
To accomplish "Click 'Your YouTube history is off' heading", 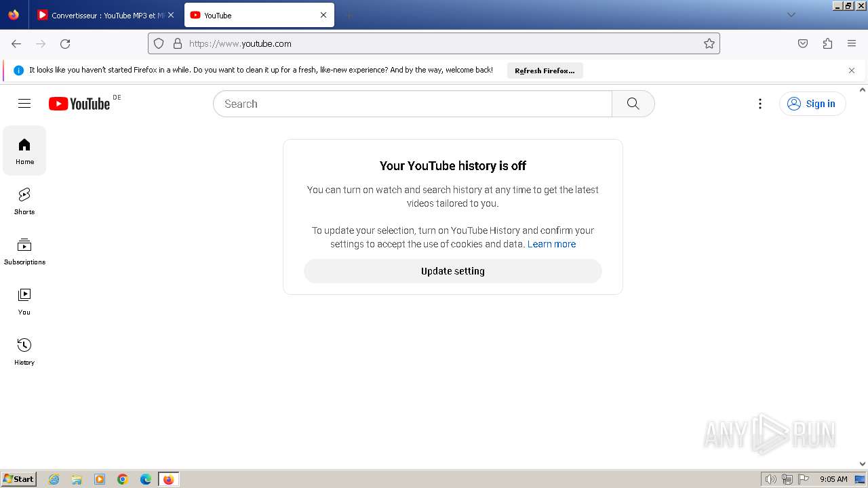I will (x=453, y=166).
